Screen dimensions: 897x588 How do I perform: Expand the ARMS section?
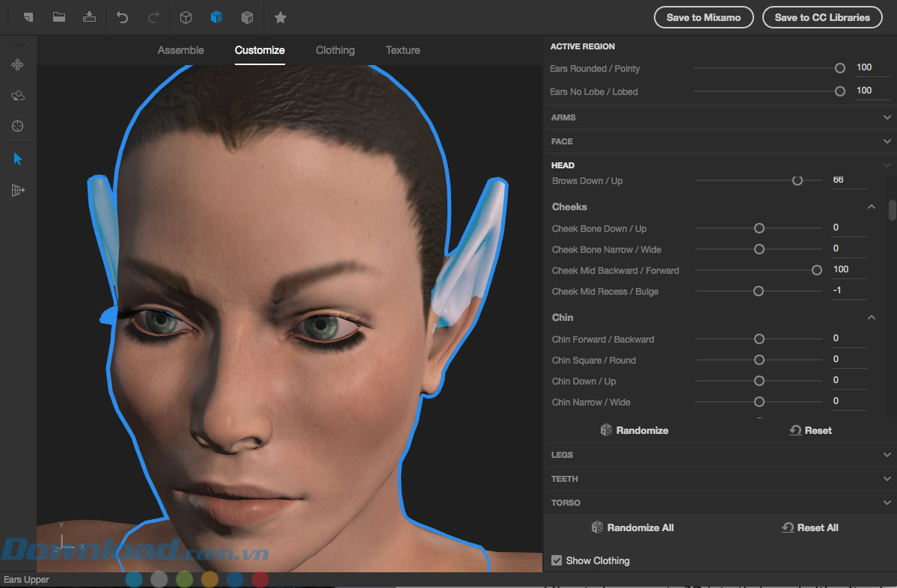(887, 117)
